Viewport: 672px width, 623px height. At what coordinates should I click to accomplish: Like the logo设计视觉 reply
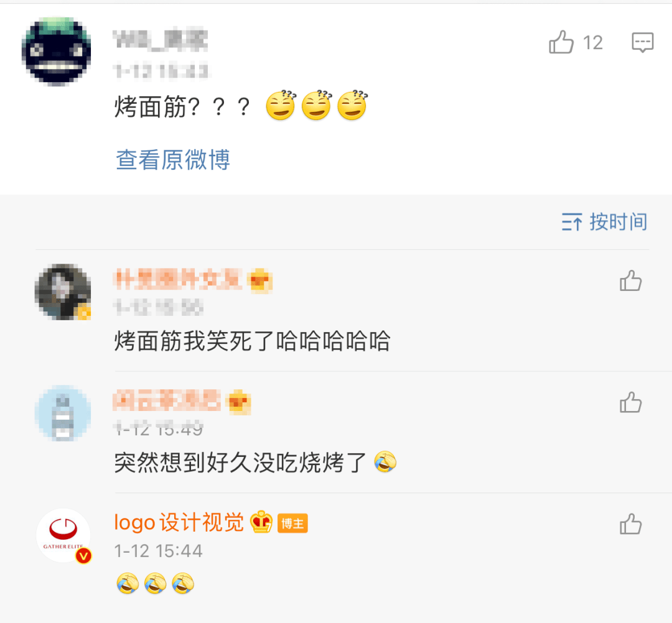[x=630, y=524]
